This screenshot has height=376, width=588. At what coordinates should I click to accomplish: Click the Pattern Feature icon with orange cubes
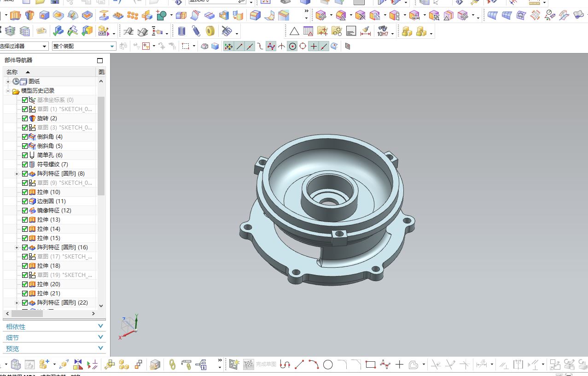pyautogui.click(x=132, y=16)
